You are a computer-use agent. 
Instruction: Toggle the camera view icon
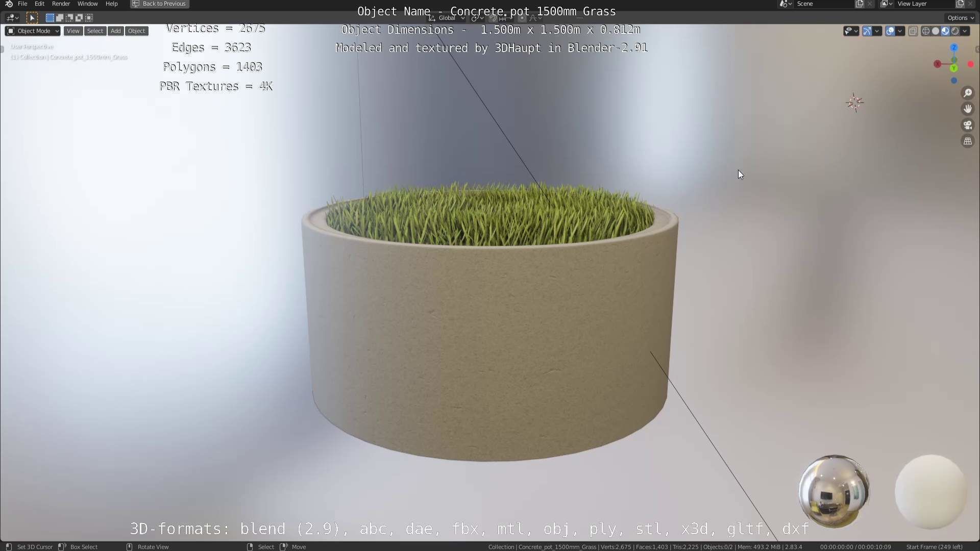[967, 125]
